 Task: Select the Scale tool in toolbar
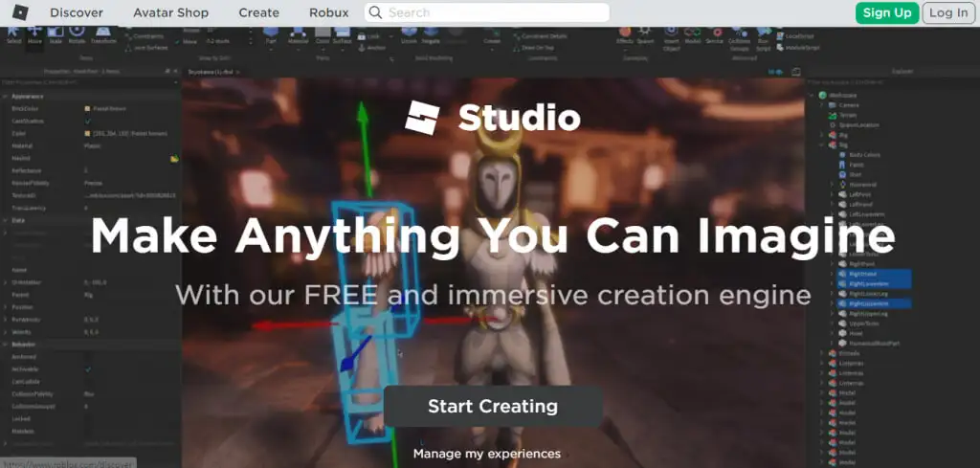pos(56,36)
